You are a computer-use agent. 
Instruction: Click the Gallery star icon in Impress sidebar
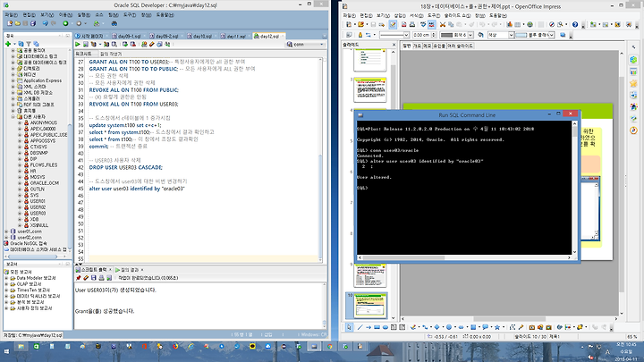(633, 83)
